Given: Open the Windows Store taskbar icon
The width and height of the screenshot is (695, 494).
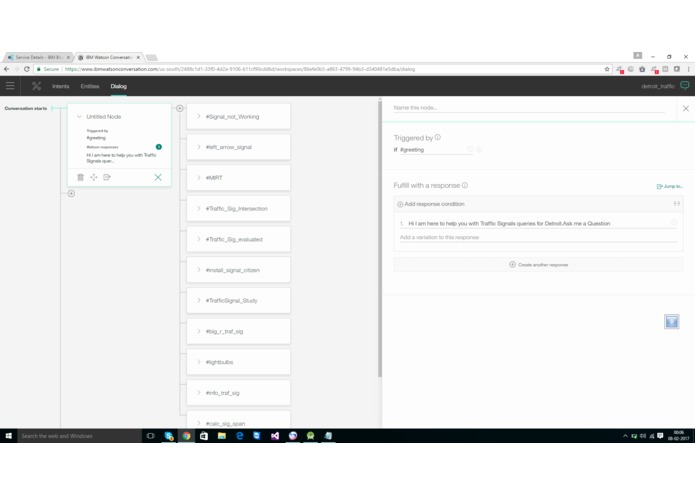Looking at the screenshot, I should (204, 436).
